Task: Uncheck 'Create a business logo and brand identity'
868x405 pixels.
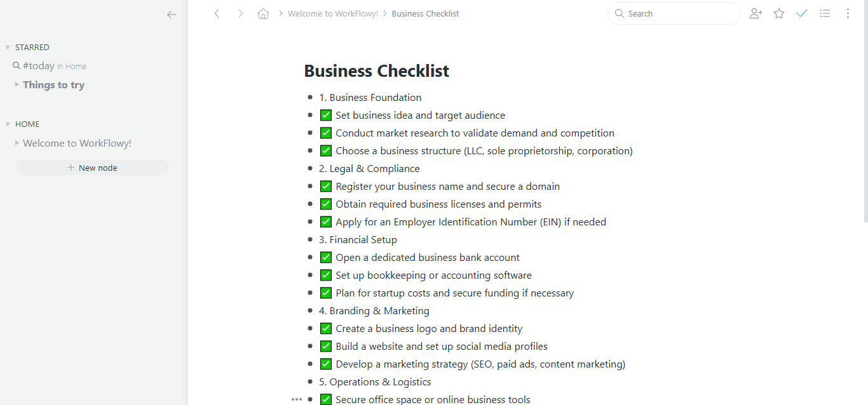Action: click(x=325, y=328)
